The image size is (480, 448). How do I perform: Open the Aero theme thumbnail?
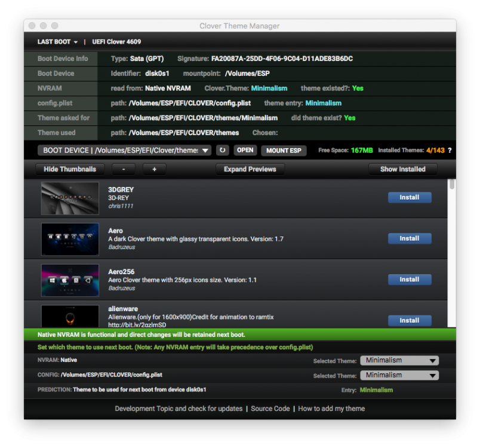tap(70, 239)
